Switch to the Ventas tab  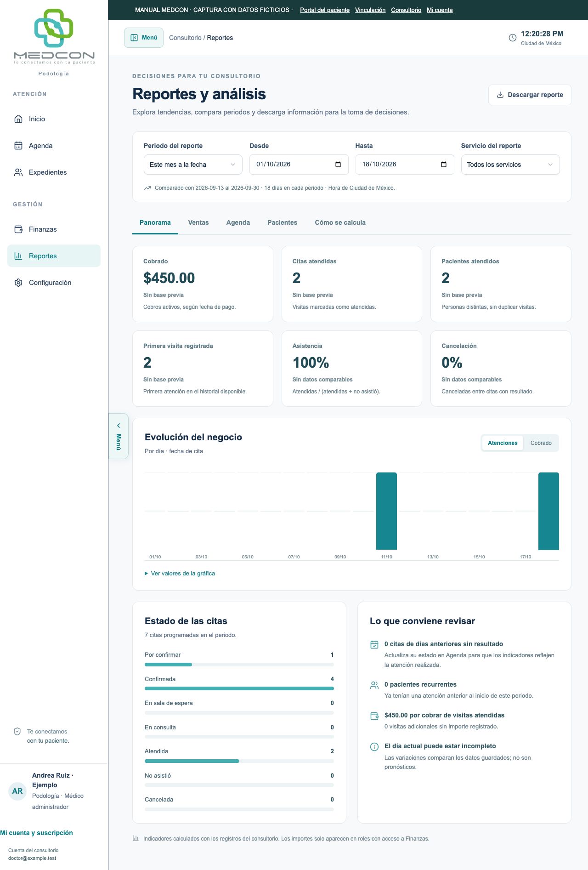coord(198,222)
